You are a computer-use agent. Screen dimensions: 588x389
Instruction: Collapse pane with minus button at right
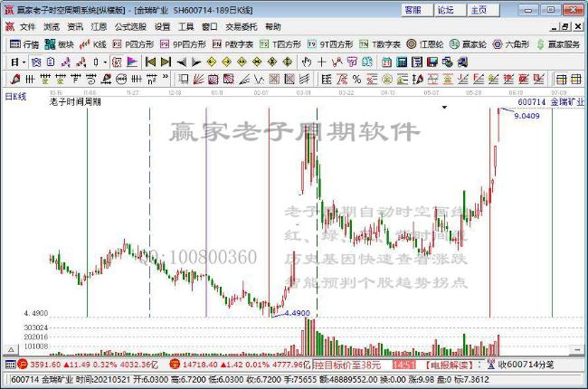point(577,349)
